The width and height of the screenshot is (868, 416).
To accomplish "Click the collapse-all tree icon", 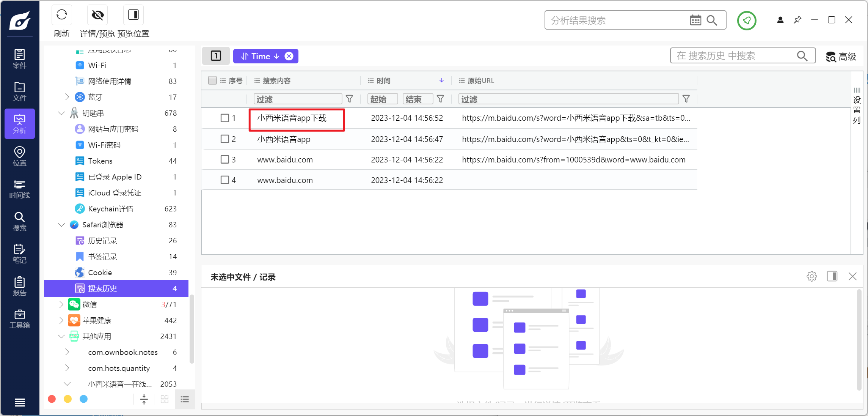I will [144, 399].
